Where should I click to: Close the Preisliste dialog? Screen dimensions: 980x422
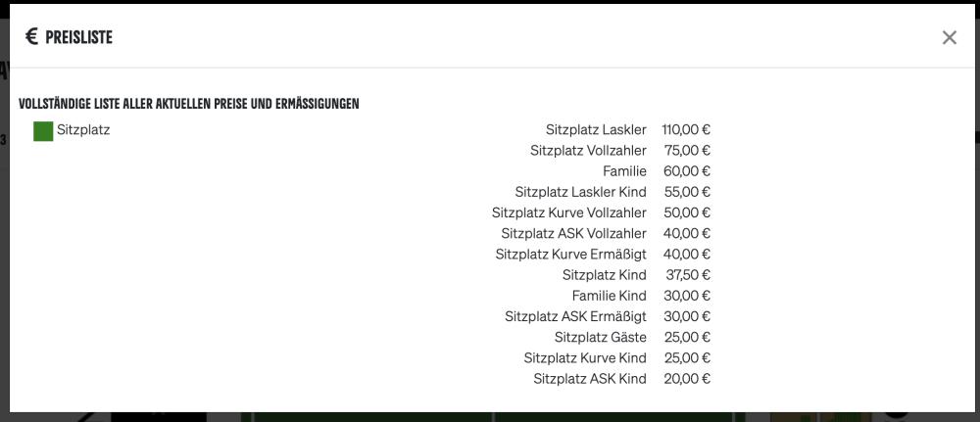click(x=949, y=37)
